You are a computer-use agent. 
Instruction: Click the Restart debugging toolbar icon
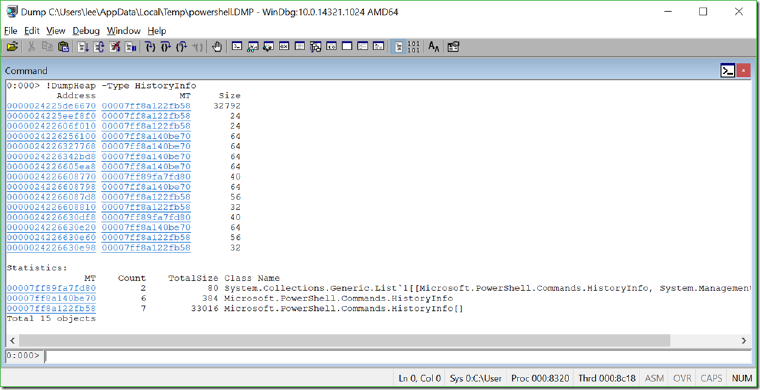pos(99,47)
